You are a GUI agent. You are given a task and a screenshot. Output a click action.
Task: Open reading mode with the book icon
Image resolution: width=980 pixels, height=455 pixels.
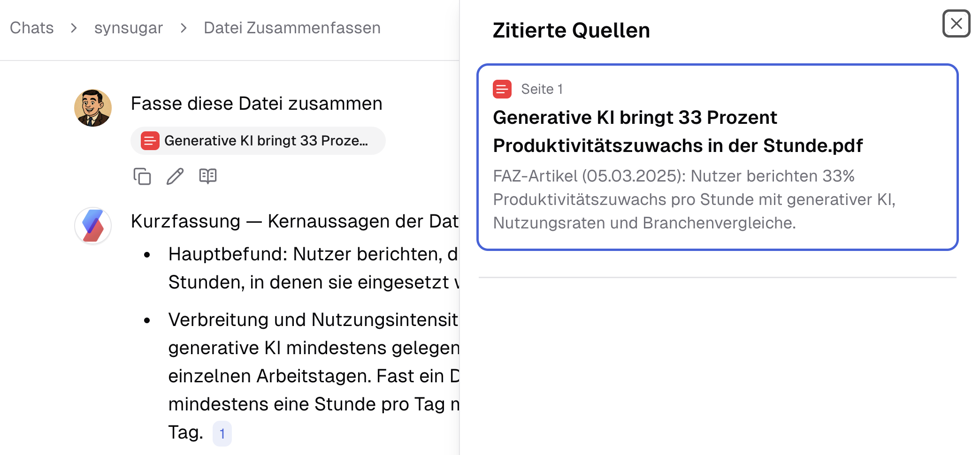pyautogui.click(x=208, y=176)
